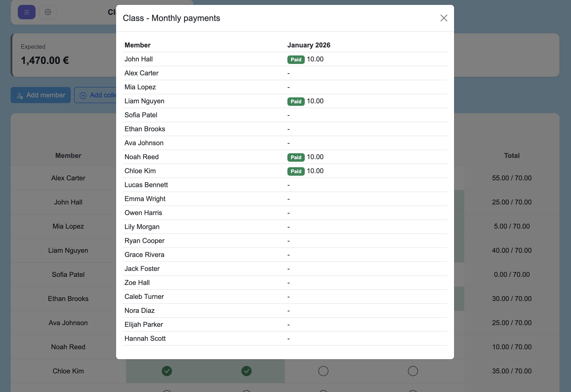571x392 pixels.
Task: Click the plus icon on Add collection
Action: pos(83,95)
